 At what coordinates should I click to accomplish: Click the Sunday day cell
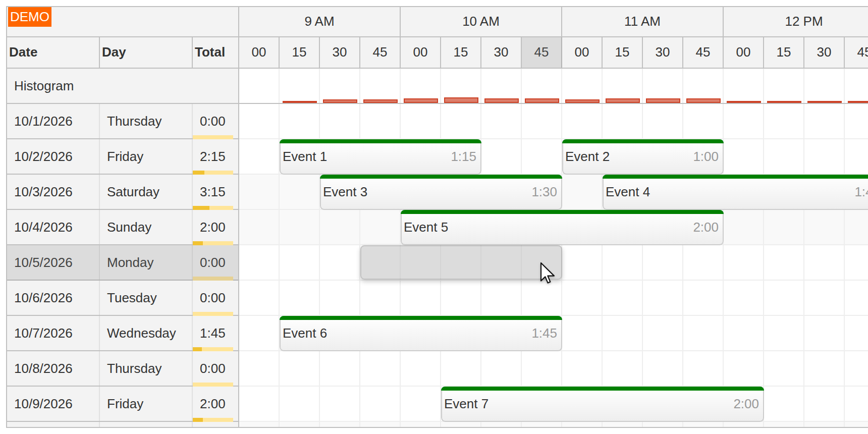pyautogui.click(x=146, y=227)
